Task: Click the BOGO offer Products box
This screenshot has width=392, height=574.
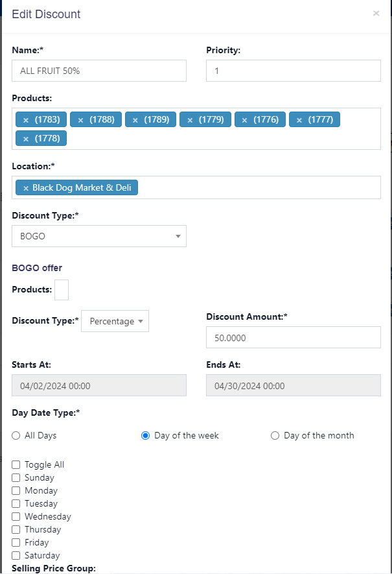Action: click(62, 290)
